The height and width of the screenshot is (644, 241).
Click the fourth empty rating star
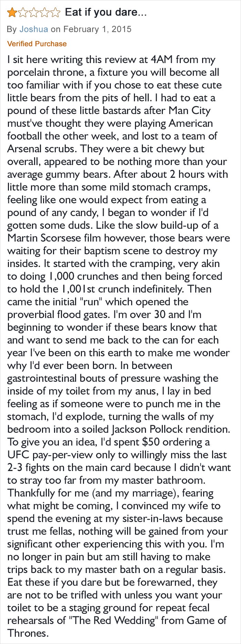tap(44, 13)
